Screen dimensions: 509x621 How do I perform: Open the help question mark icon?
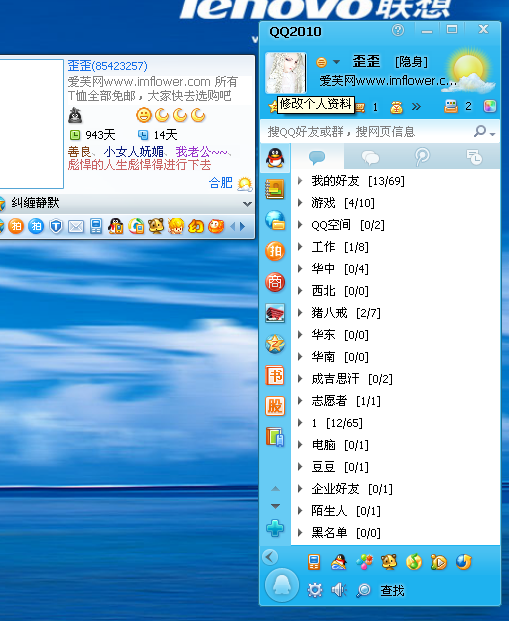398,30
